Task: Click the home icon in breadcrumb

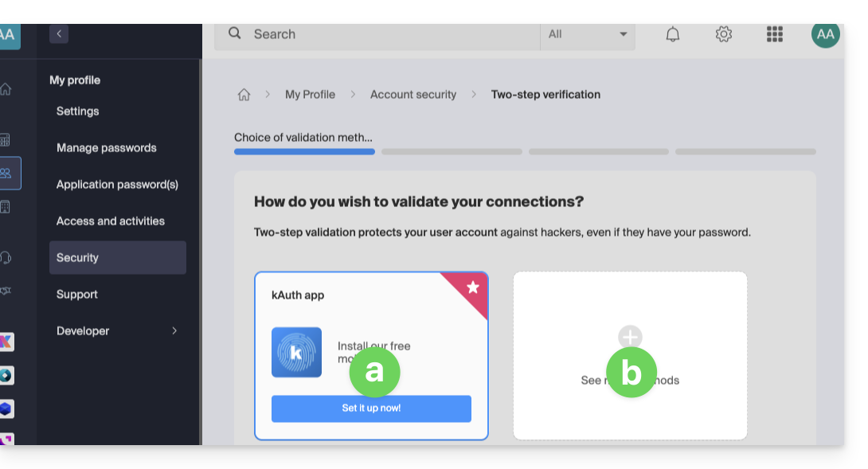Action: click(x=244, y=95)
